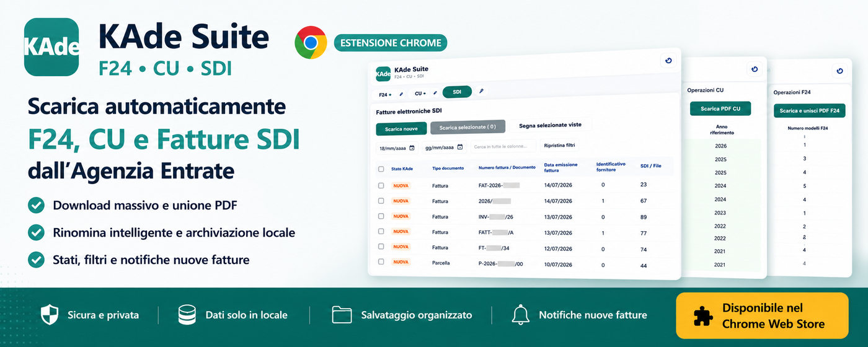Click the Fatture elettroniche SDI heading
868x347 pixels.
[409, 112]
